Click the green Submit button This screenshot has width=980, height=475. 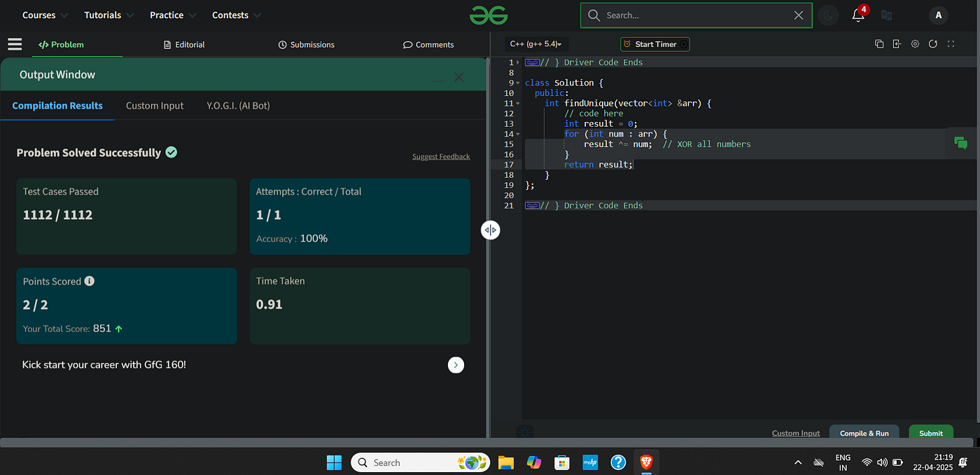pos(931,433)
